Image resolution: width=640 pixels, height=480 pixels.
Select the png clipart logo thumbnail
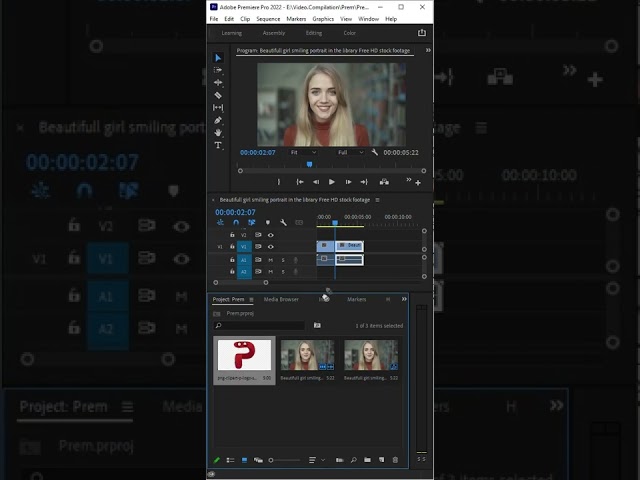(x=244, y=356)
